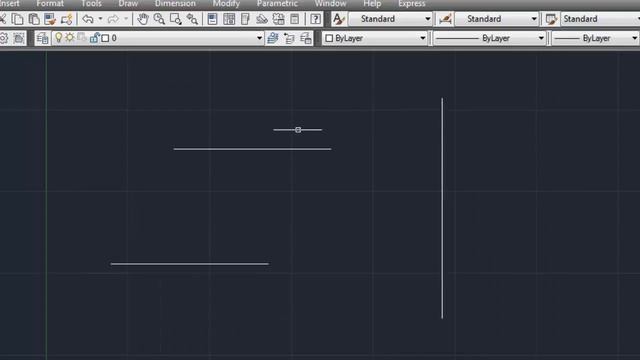Select the lower-left horizontal line
This screenshot has height=360, width=640.
189,264
